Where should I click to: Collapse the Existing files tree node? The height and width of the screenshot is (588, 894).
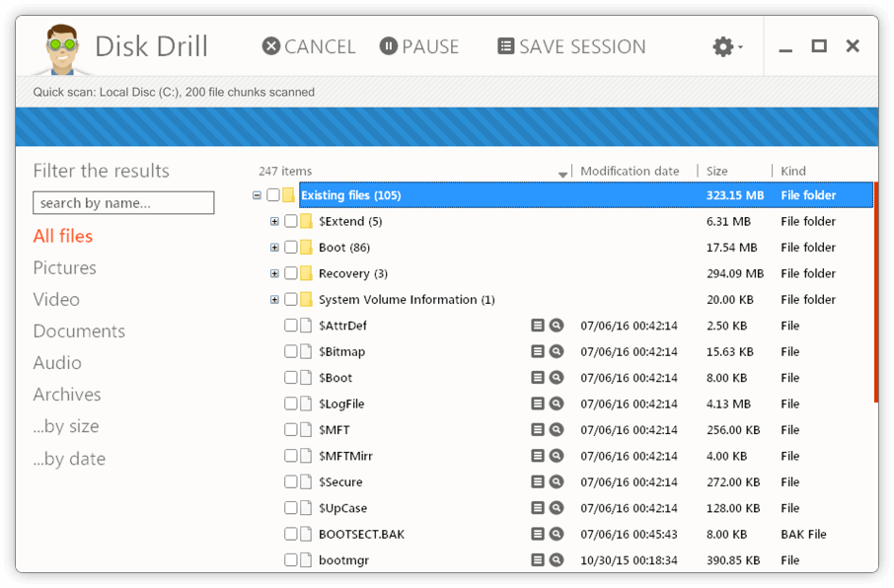tap(257, 195)
